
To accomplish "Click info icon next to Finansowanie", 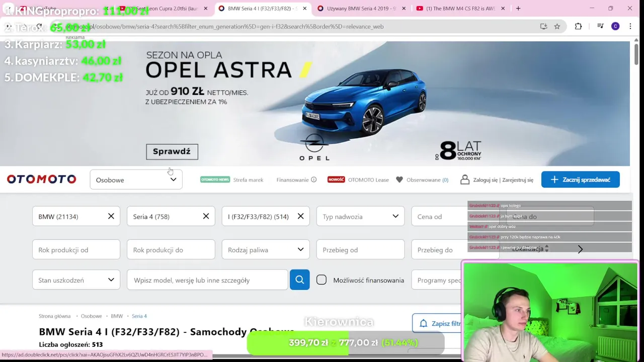I will (x=313, y=179).
